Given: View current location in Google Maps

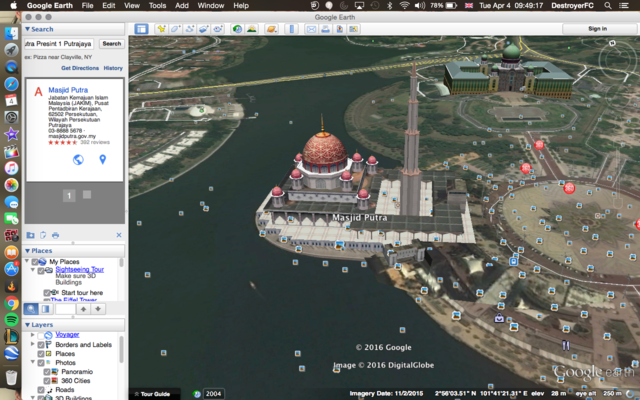Looking at the screenshot, I should coord(353,29).
